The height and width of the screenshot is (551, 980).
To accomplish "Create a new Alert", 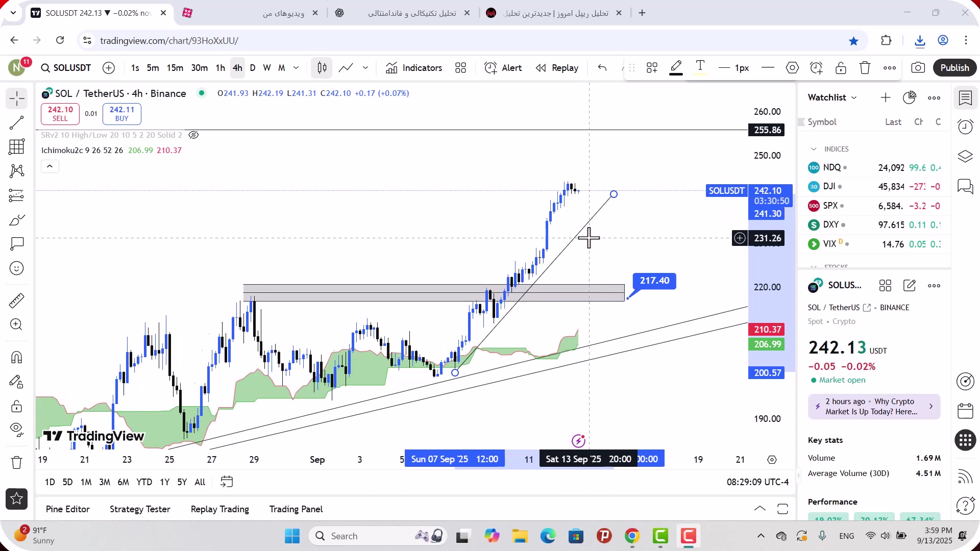I will pyautogui.click(x=503, y=68).
